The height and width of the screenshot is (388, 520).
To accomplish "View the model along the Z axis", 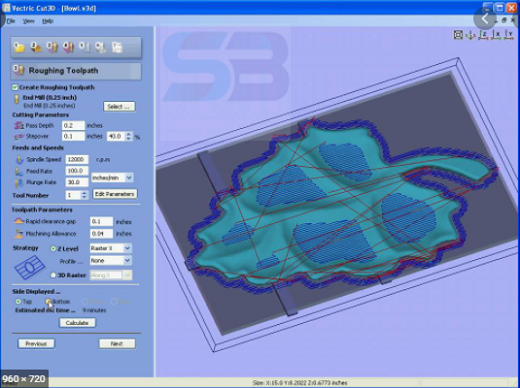I will click(x=483, y=35).
